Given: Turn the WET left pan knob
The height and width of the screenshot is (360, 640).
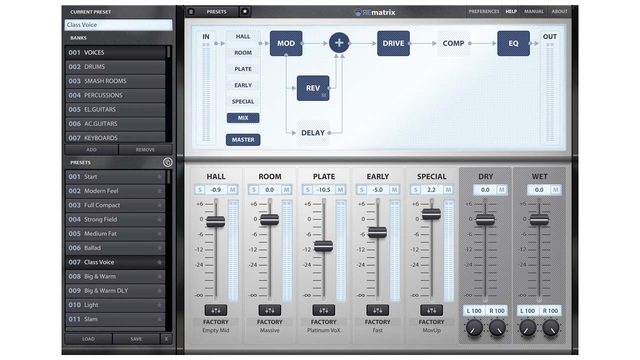Looking at the screenshot, I should tap(527, 328).
